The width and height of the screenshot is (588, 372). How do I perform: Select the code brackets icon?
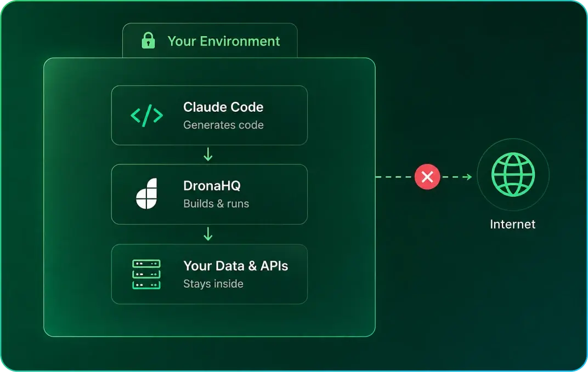146,116
